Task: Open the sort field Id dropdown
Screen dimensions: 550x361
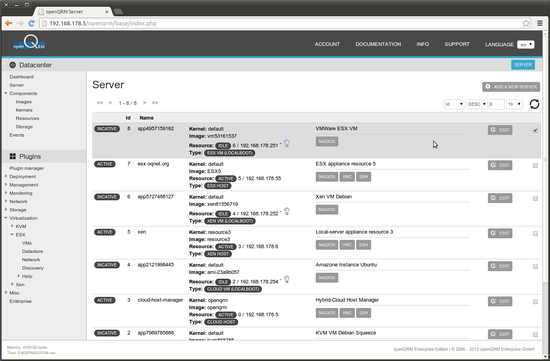Action: (x=454, y=104)
